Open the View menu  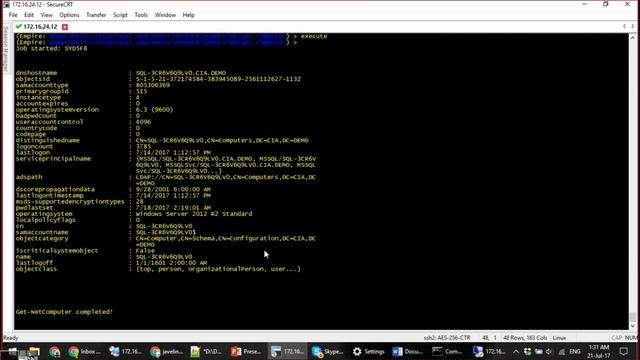(x=47, y=15)
